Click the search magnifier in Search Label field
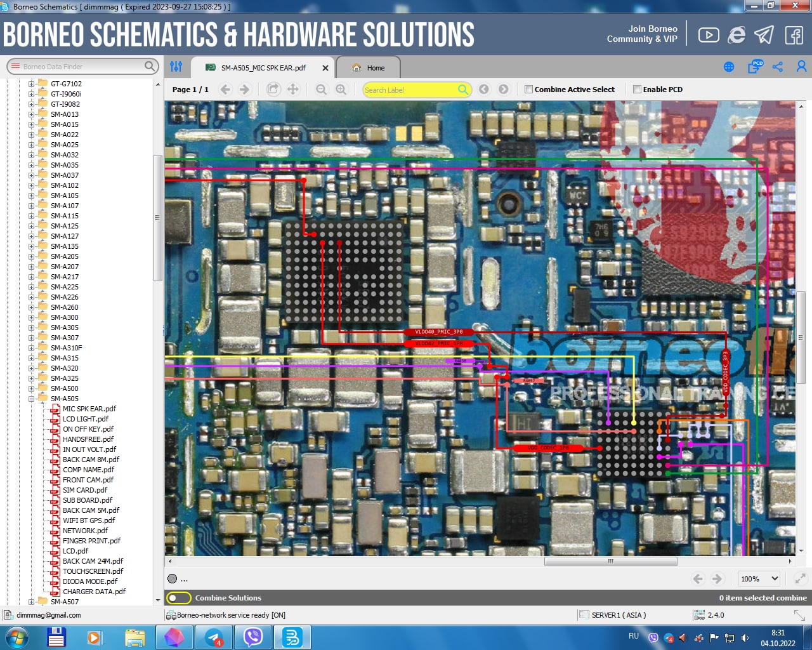Screen dimensions: 812x650 click(464, 90)
